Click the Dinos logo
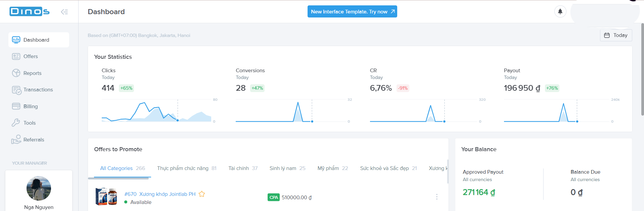Screen dimensions: 644x211 click(x=30, y=11)
